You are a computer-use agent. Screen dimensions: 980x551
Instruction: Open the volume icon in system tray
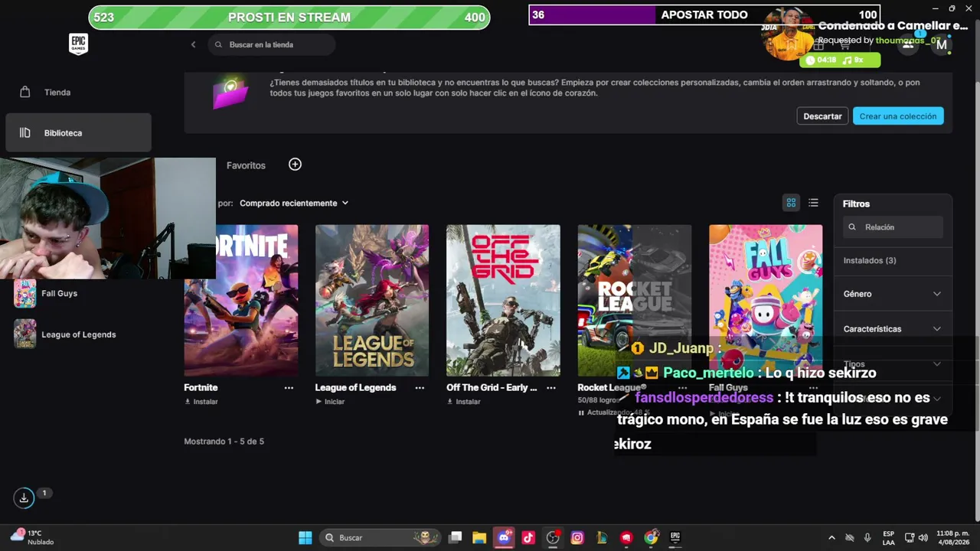coord(923,537)
